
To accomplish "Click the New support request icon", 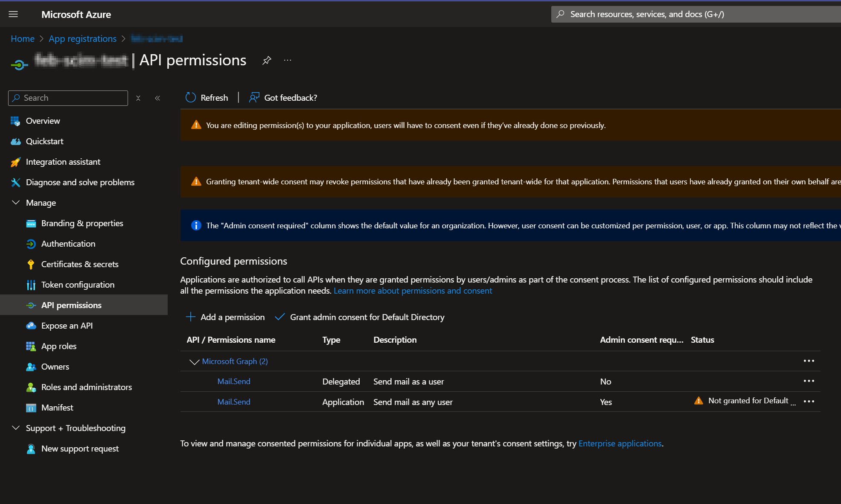I will point(31,449).
